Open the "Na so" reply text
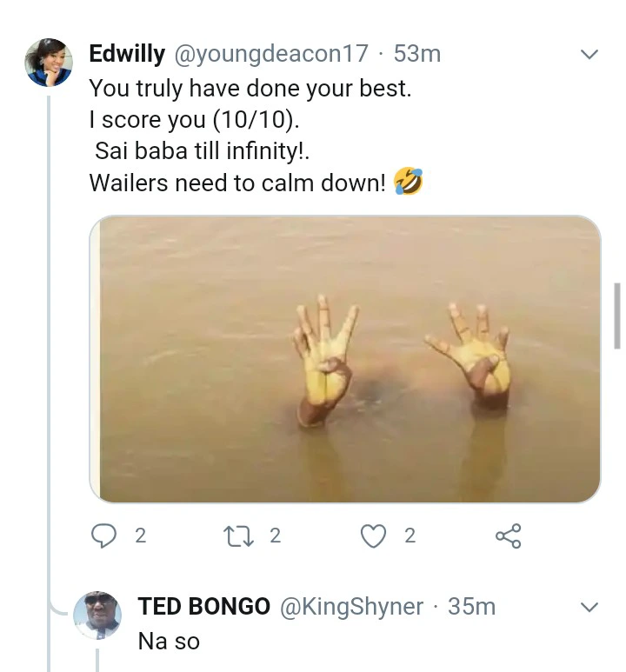Viewport: 626px width, 672px height. coord(169,642)
